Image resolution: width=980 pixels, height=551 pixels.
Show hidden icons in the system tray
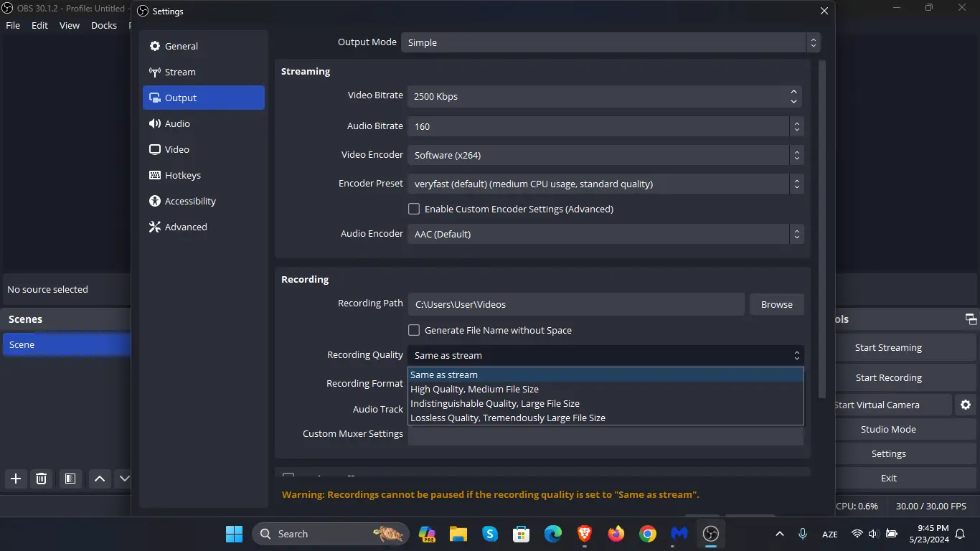tap(780, 534)
